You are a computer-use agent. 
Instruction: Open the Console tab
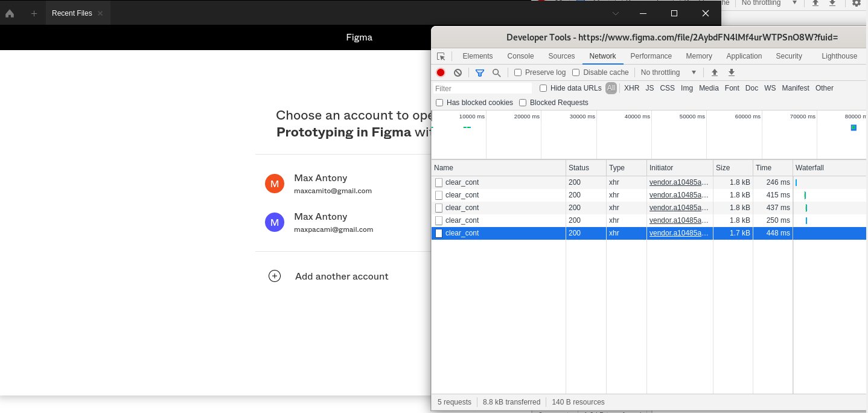tap(520, 56)
